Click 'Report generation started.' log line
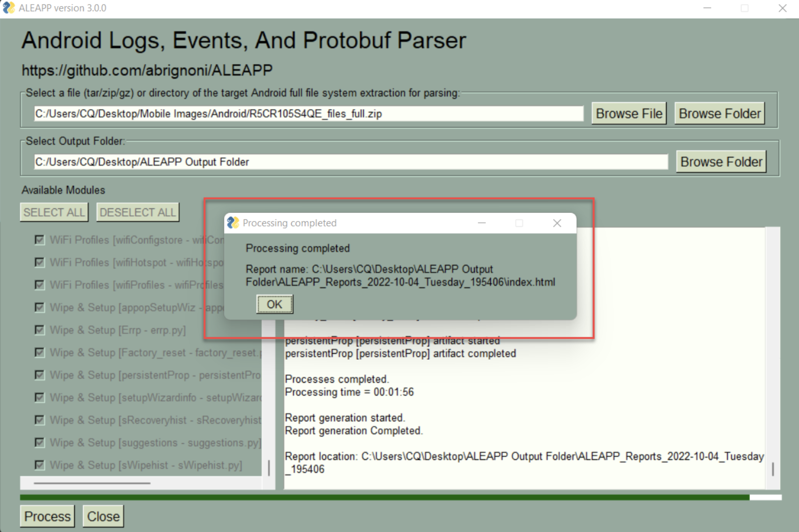Screen dimensions: 799x532 tap(345, 418)
